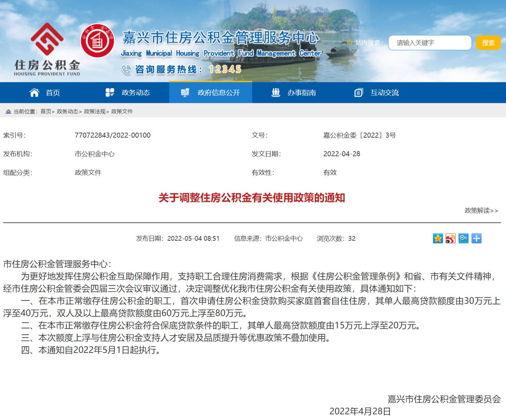Click the 办事指南 people icon
Image resolution: width=506 pixels, height=420 pixels.
276,93
